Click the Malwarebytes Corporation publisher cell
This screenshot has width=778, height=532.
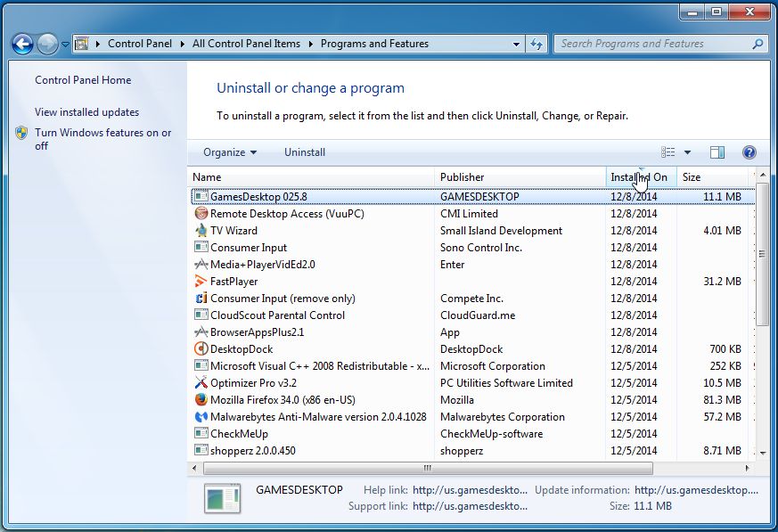point(502,416)
